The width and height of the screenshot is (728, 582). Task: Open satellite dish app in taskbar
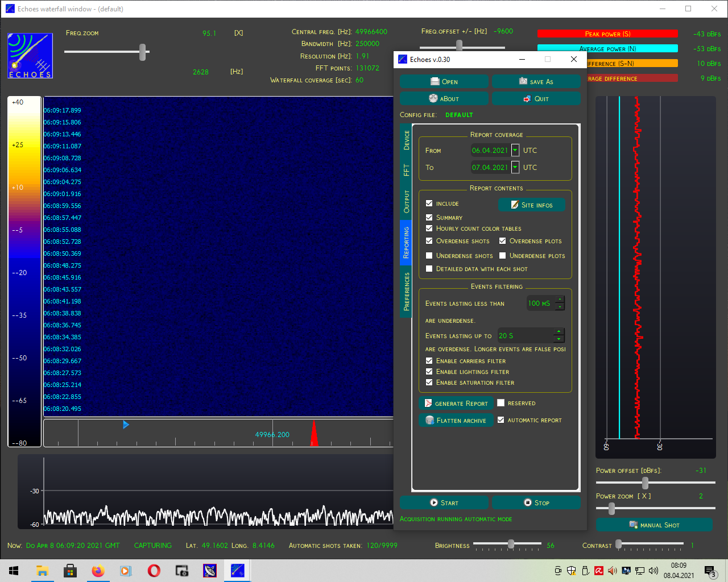coord(210,571)
